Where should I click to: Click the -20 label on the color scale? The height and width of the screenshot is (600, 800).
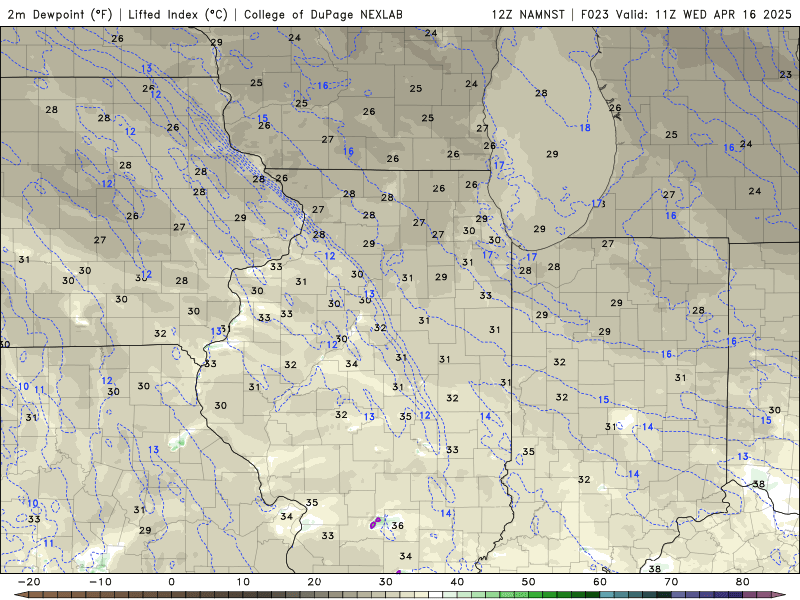click(x=29, y=582)
